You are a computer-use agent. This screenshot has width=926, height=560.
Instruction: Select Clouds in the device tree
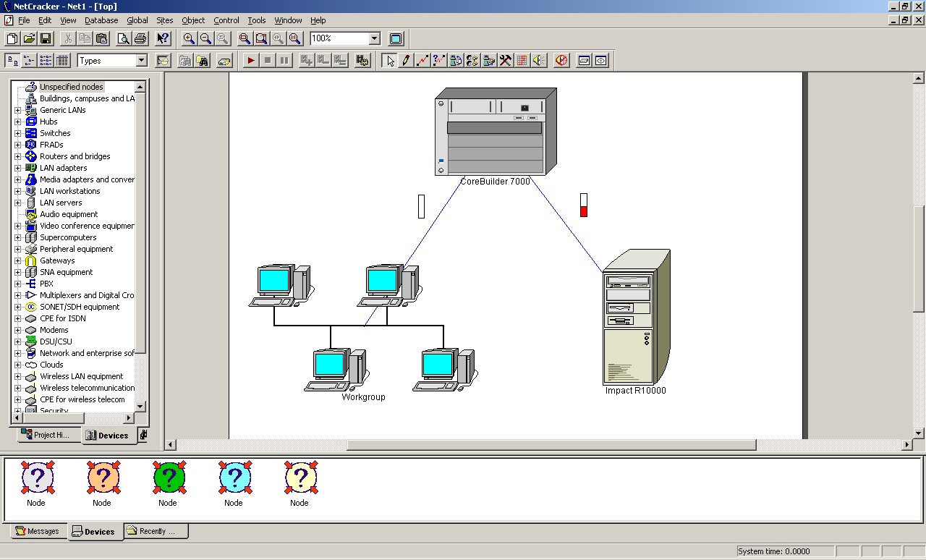point(51,365)
